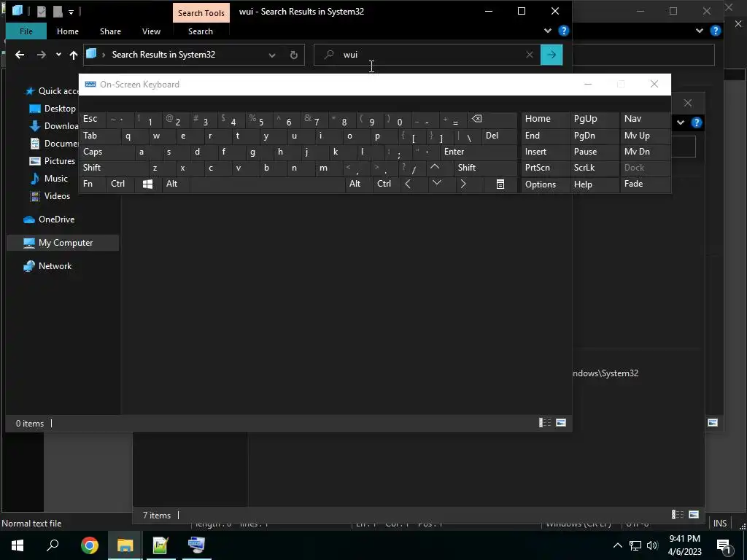
Task: Select Desktop in the navigation pane
Action: pyautogui.click(x=60, y=109)
